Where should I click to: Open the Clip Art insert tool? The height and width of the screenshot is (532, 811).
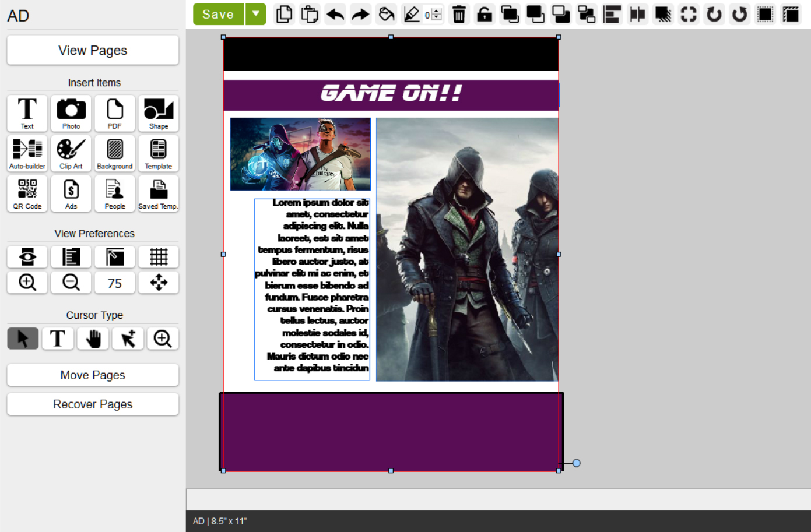pos(71,153)
